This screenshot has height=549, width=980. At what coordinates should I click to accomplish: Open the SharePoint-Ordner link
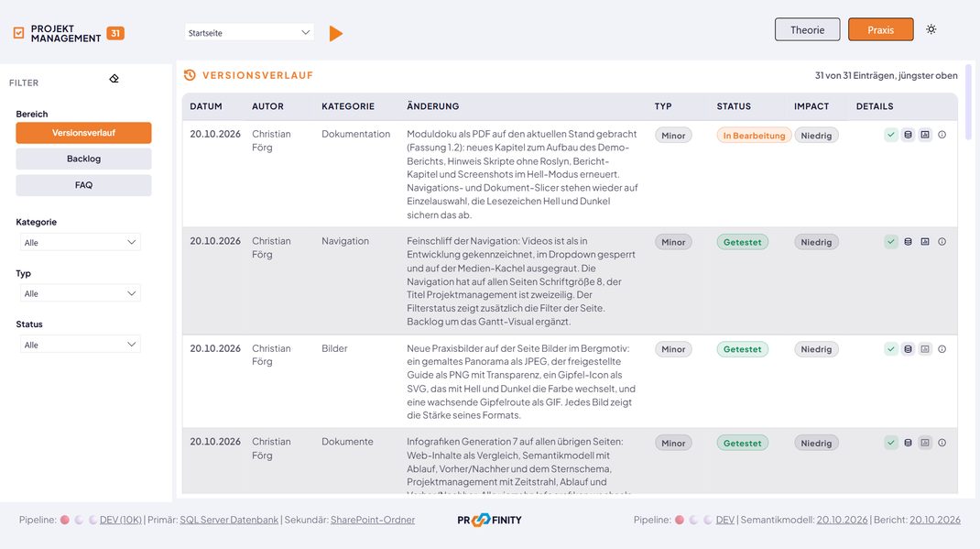(373, 520)
